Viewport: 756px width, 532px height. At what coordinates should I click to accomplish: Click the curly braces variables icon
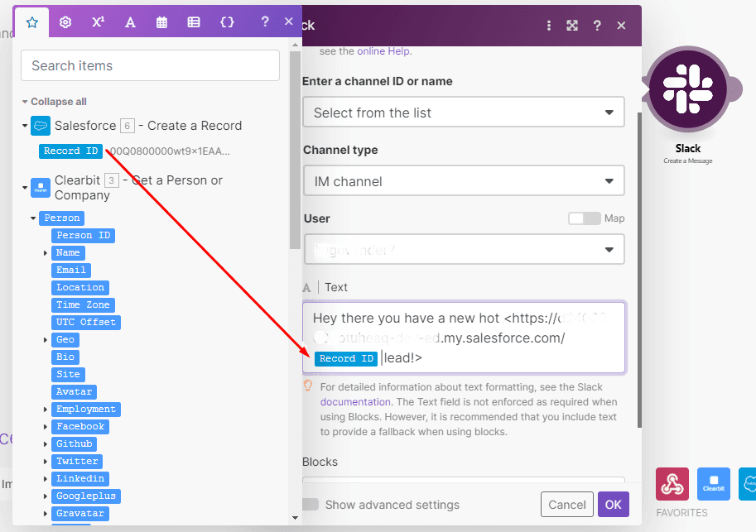(226, 22)
